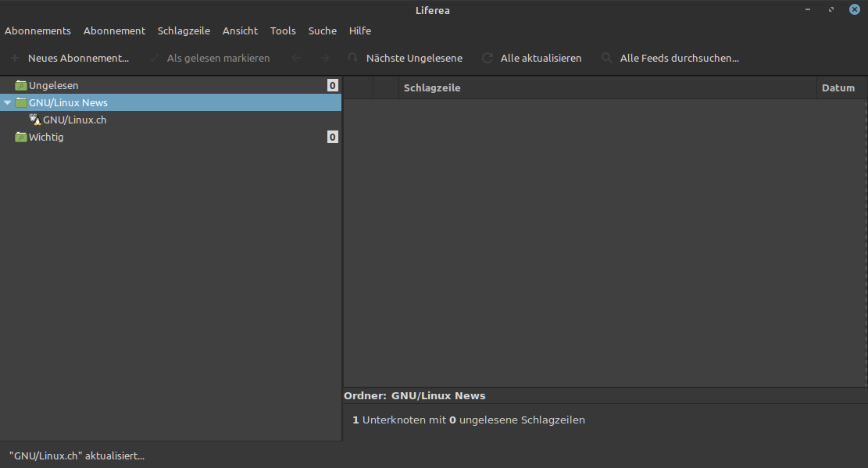The height and width of the screenshot is (468, 868).
Task: Click the Wichtig search folder icon
Action: click(x=21, y=137)
